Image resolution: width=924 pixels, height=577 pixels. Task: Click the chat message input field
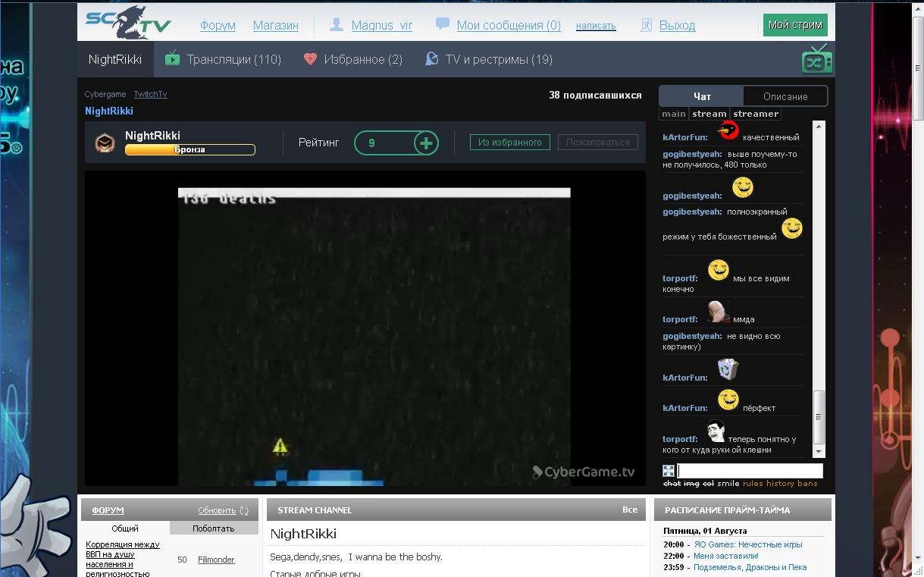click(750, 471)
